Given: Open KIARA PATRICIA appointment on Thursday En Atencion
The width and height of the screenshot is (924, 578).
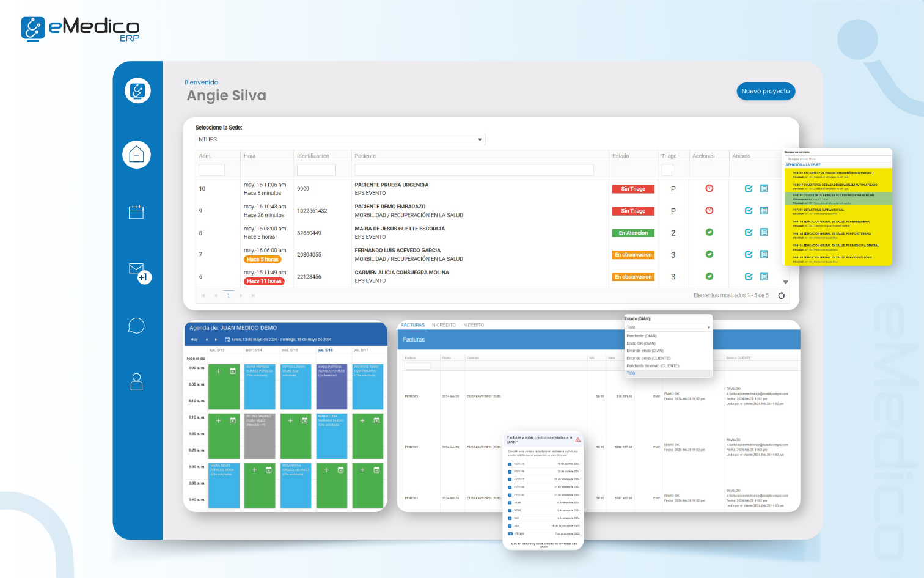Looking at the screenshot, I should (332, 386).
